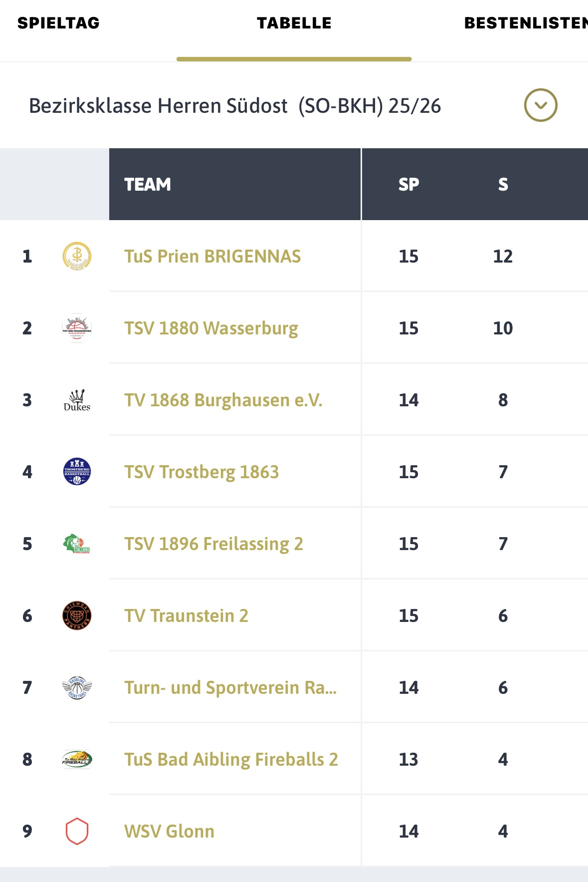Switch to the SPIELTAG tab
The height and width of the screenshot is (882, 588).
58,23
